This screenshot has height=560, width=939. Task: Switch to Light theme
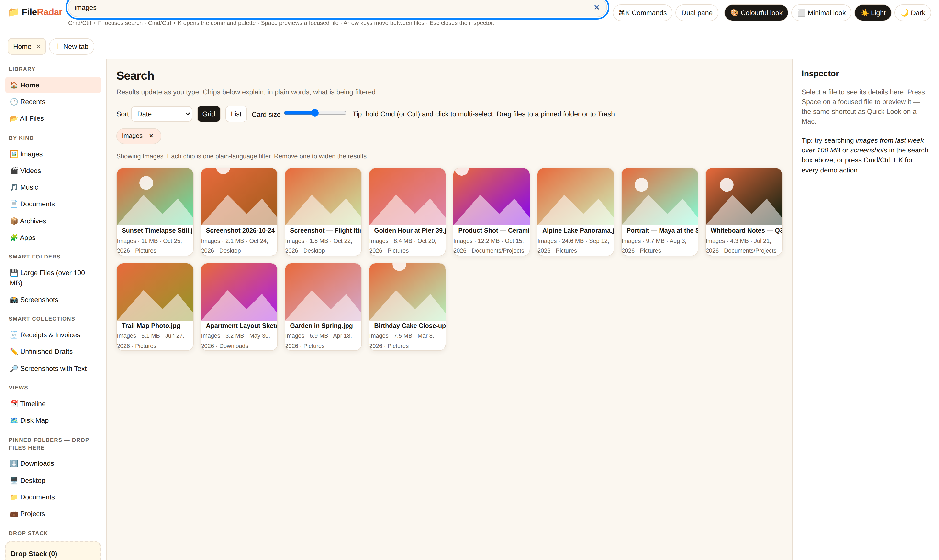point(873,13)
